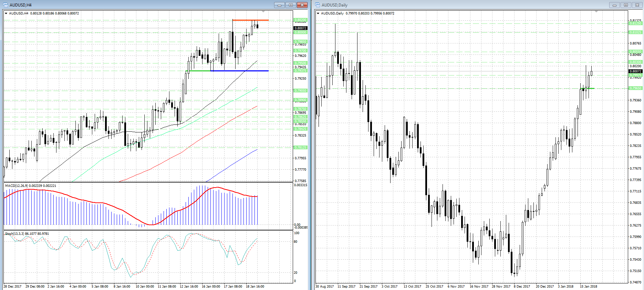Click the 0.80072 current price label on H4

click(x=300, y=28)
